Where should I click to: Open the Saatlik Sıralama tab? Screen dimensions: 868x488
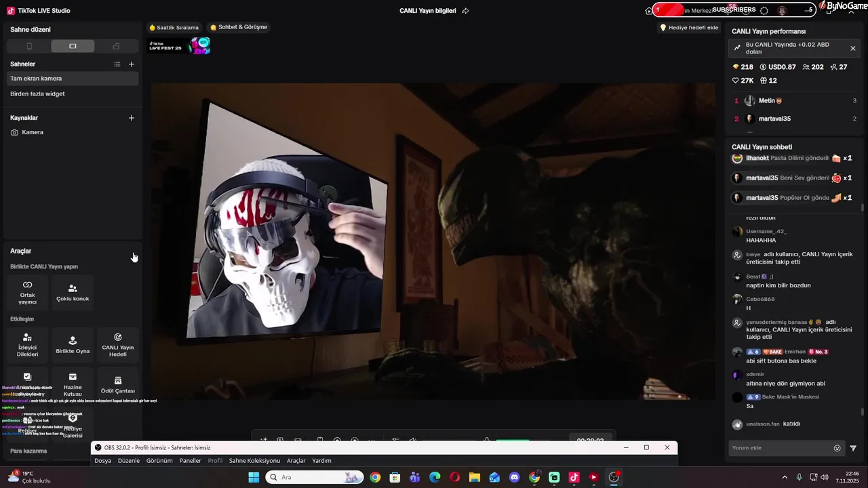[x=174, y=28]
